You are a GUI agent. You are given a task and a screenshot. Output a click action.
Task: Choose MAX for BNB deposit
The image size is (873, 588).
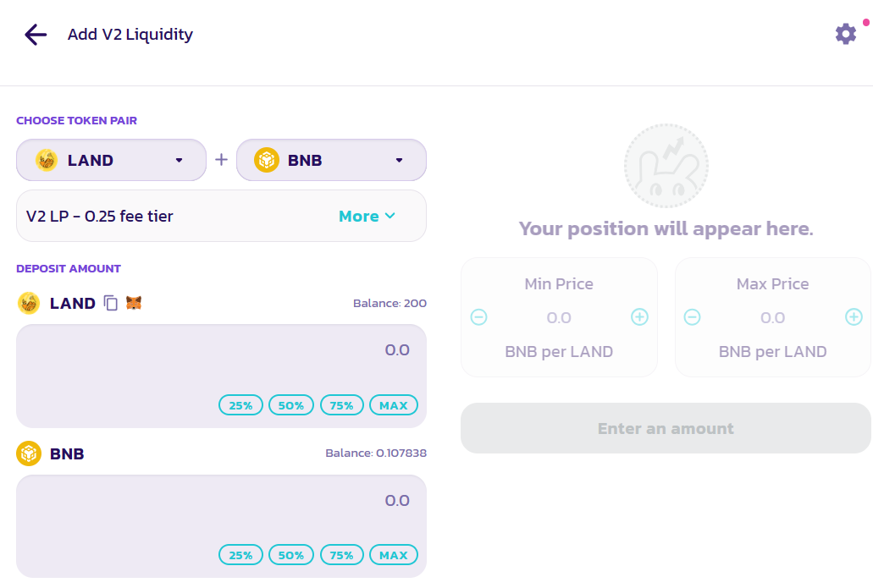point(394,555)
